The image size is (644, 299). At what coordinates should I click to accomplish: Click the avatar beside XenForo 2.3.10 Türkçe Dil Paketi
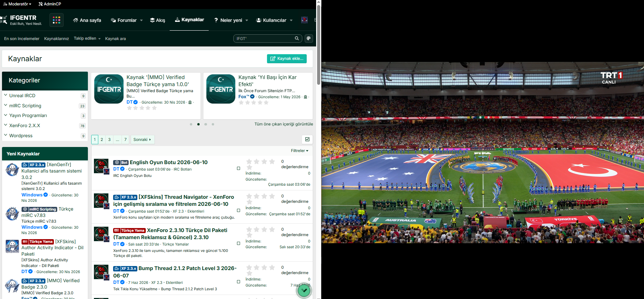[x=101, y=234]
